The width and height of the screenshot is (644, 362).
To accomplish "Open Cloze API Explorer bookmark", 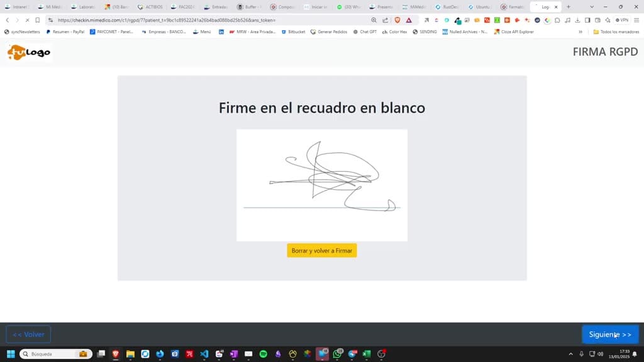I will 514,31.
